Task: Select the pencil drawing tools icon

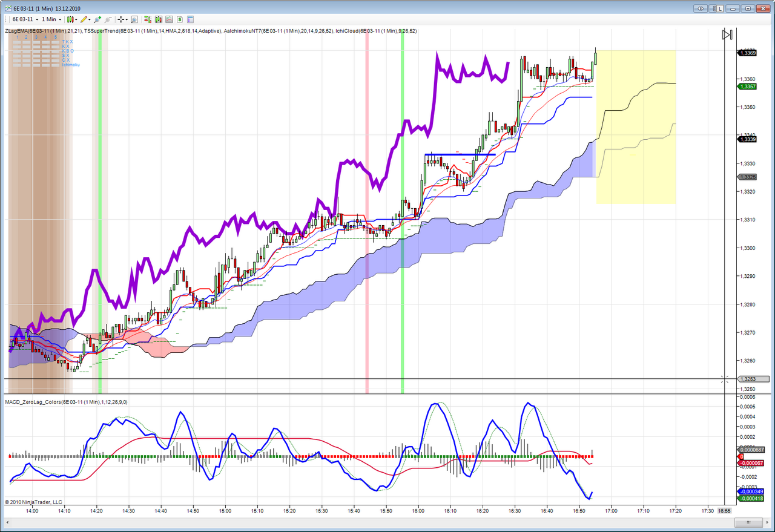Action: pos(84,19)
